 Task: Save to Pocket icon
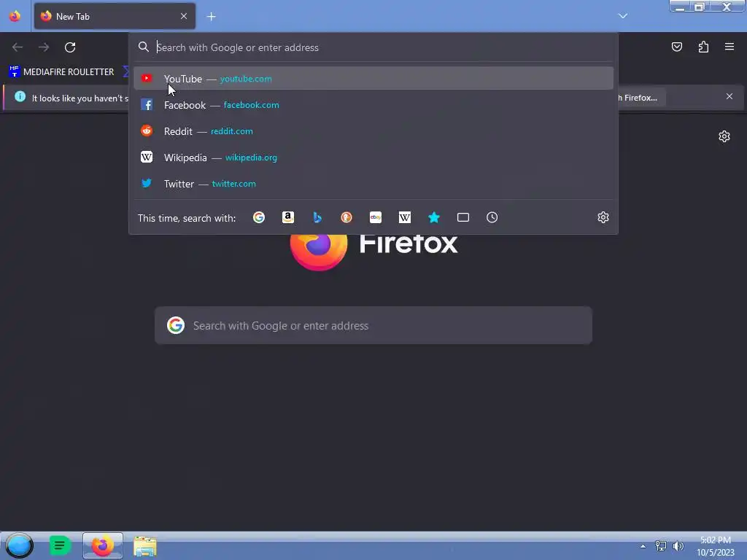677,47
